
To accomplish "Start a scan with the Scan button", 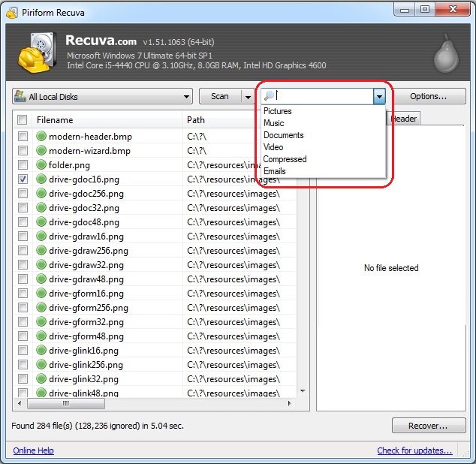I will tap(220, 96).
